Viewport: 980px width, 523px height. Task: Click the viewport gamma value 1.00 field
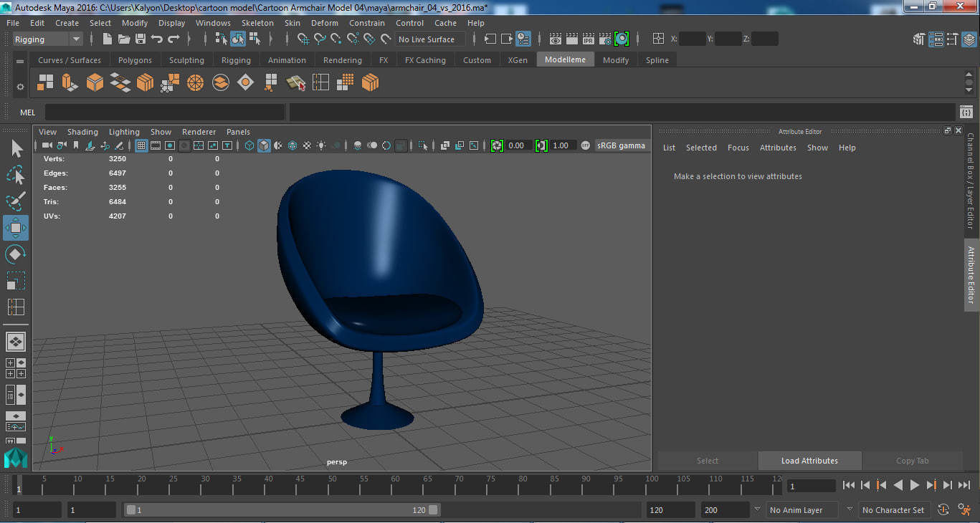563,145
